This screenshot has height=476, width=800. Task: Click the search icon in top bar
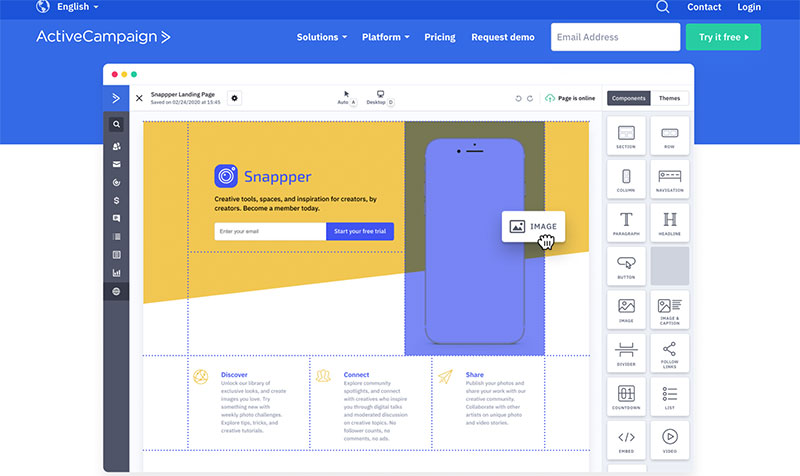pos(662,7)
